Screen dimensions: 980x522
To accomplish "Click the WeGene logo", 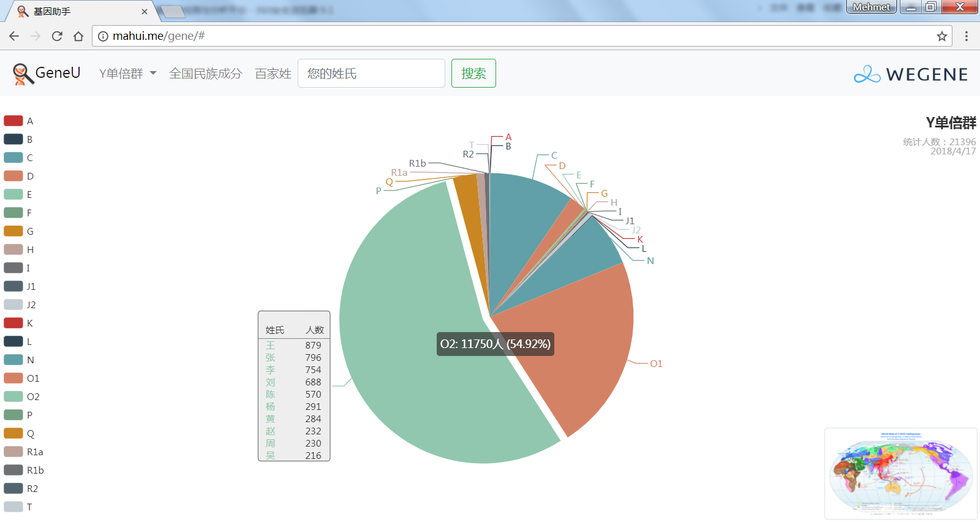I will point(911,74).
